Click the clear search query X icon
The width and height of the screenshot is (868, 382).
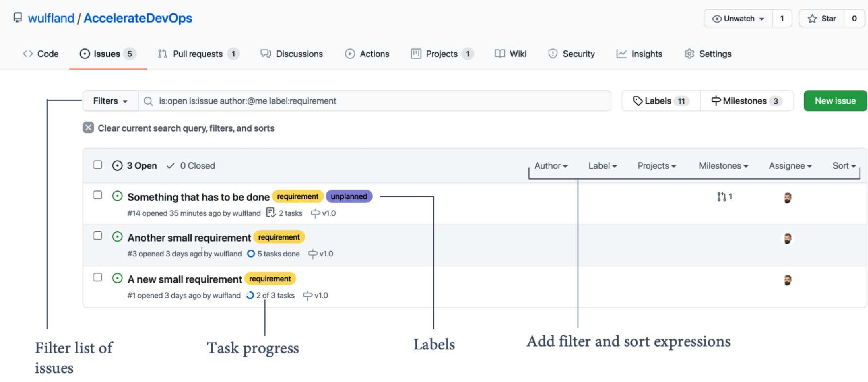tap(88, 128)
